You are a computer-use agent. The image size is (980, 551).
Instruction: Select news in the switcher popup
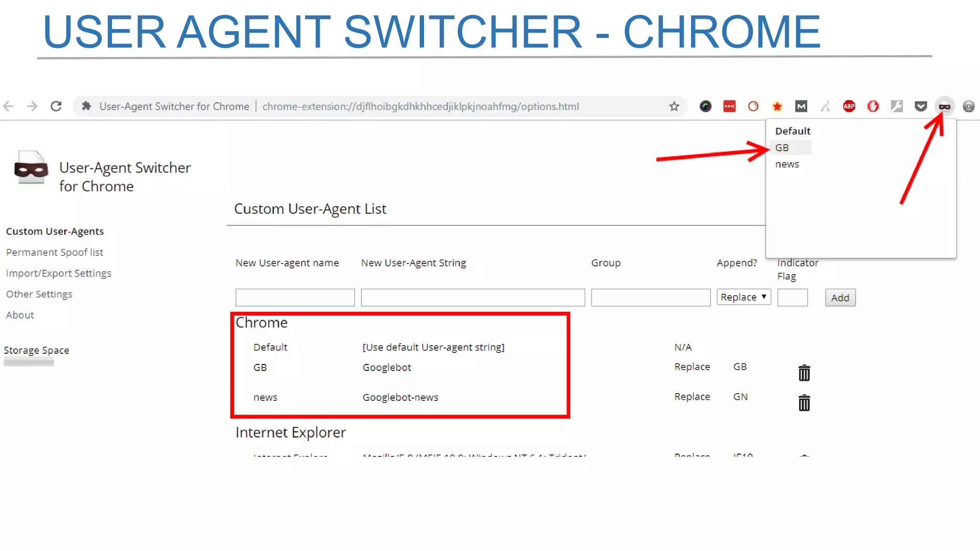pyautogui.click(x=787, y=164)
